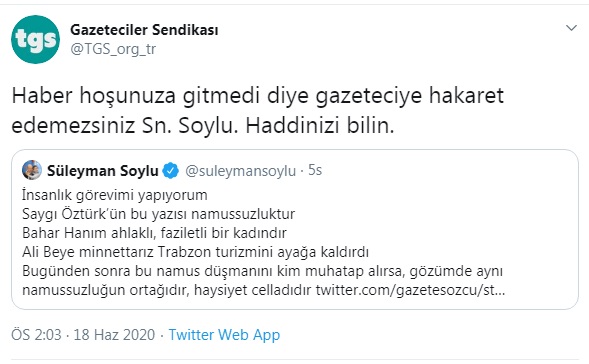Viewport: 589px width, 364px height.
Task: Click the 'Bugünden sonra bu namus düşmanını' line
Action: [x=262, y=271]
